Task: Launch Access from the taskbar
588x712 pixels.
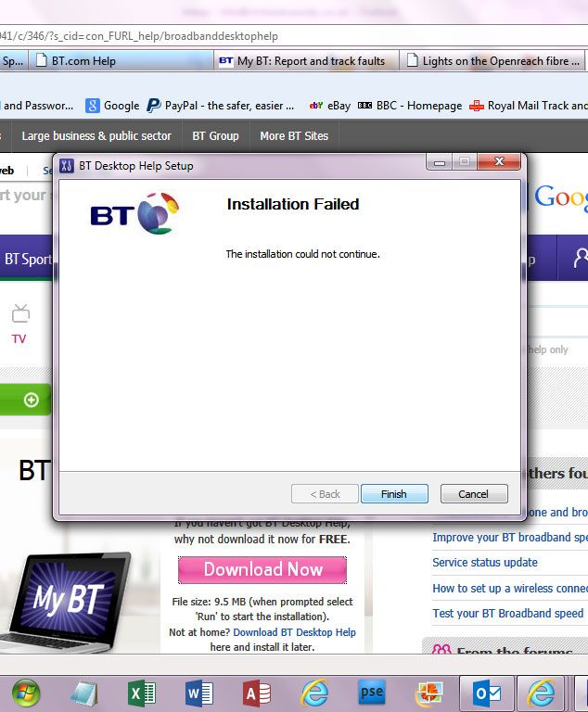Action: pos(257,693)
